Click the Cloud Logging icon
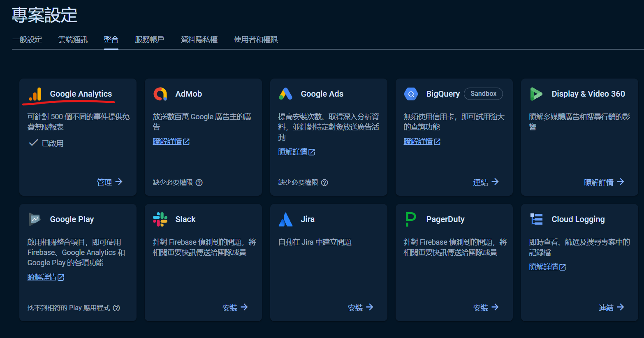 click(x=537, y=219)
